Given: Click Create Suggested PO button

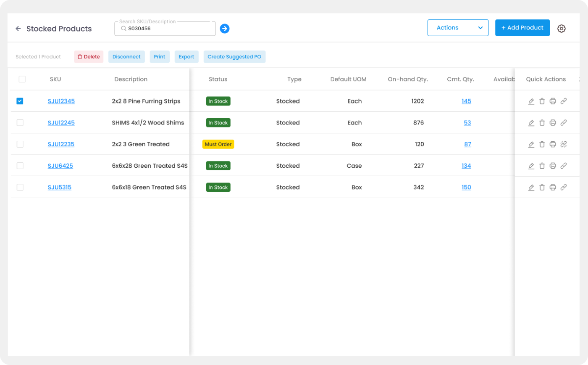Looking at the screenshot, I should pos(234,57).
